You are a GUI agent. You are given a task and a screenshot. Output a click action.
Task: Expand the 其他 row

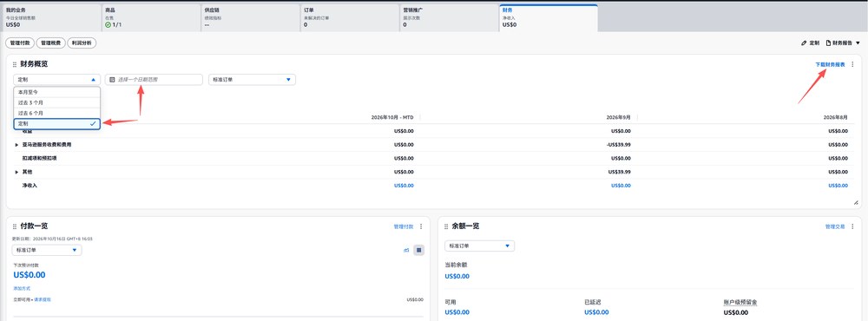coord(16,172)
